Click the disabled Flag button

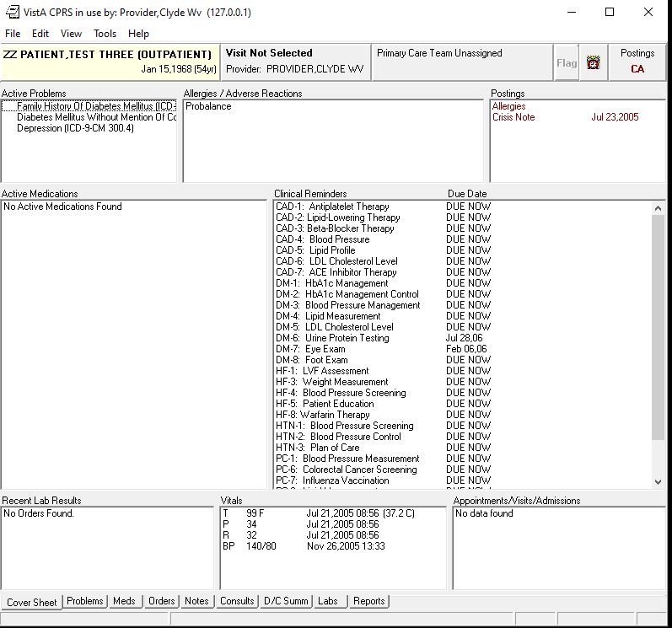[567, 63]
